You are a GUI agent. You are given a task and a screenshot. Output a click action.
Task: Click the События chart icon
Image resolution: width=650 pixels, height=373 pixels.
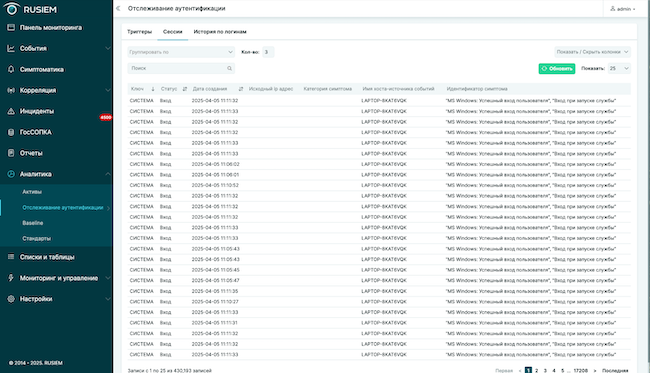coord(11,48)
